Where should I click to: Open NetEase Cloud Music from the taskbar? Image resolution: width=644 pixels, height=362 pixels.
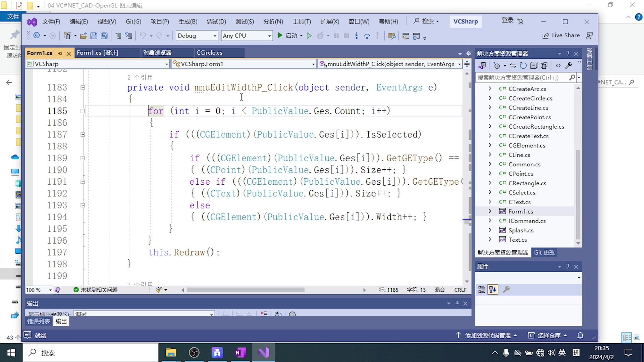pos(217,353)
